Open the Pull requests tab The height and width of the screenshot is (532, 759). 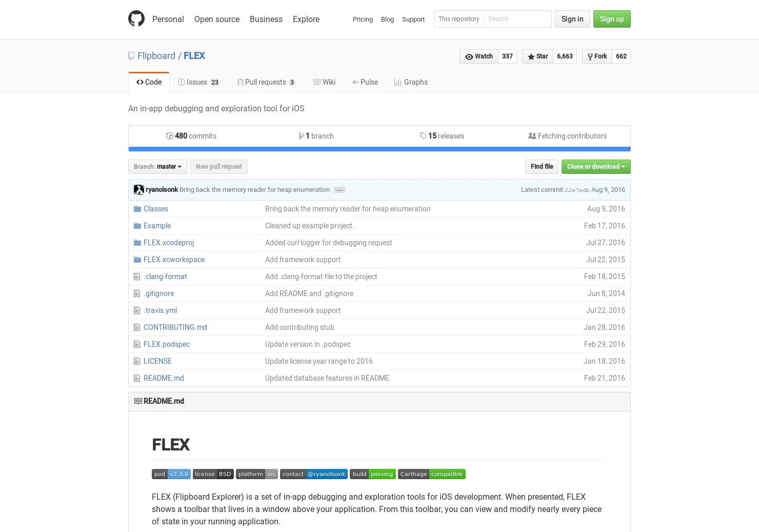click(266, 82)
